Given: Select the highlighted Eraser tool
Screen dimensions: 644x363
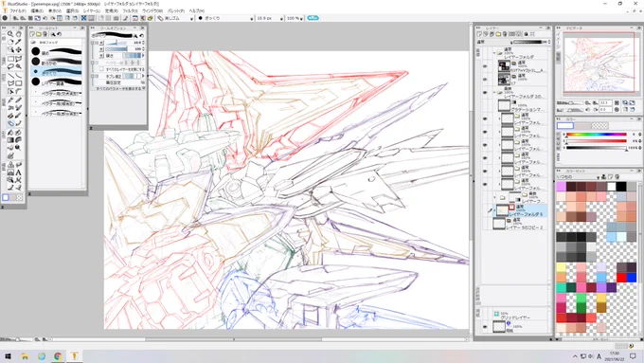Looking at the screenshot, I should coord(10,123).
